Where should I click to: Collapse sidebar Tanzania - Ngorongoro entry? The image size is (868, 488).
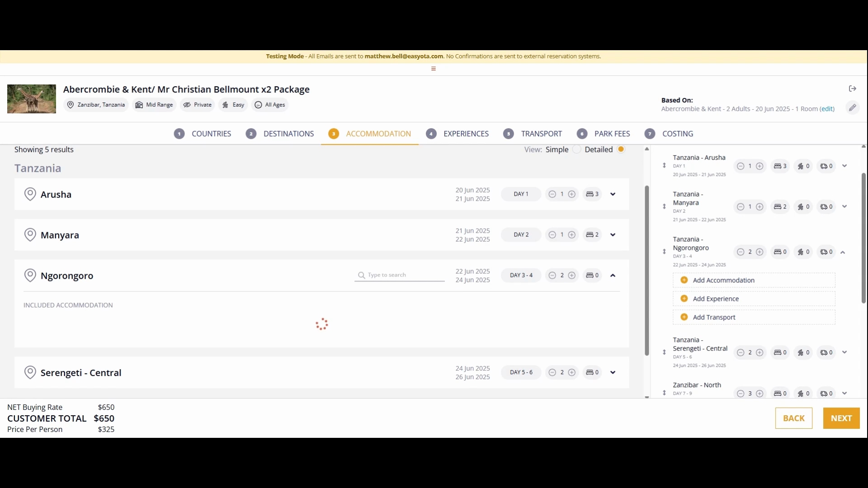coord(843,253)
